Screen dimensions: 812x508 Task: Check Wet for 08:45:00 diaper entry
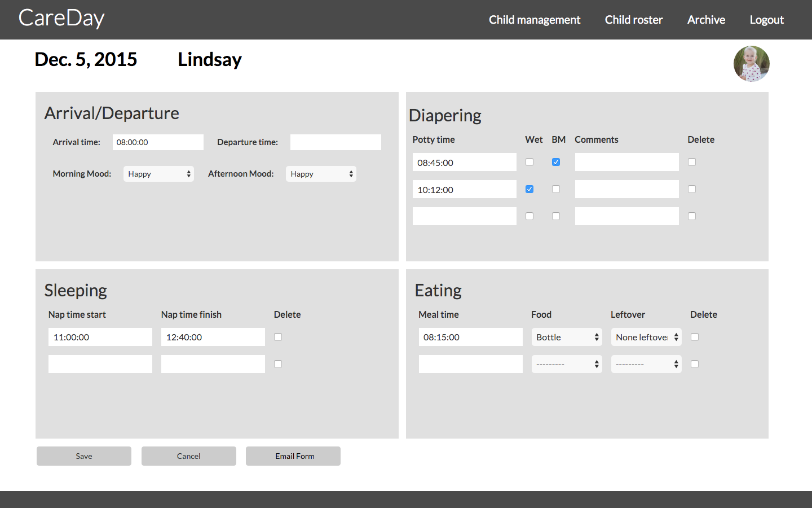tap(529, 162)
